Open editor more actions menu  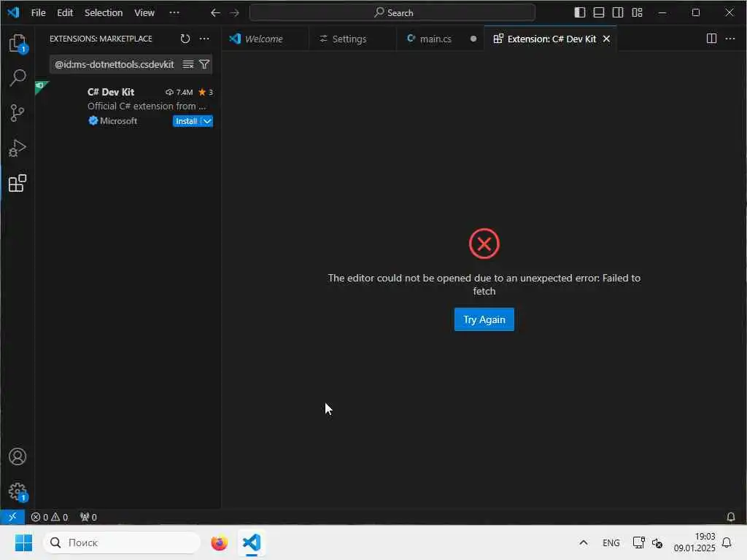click(x=730, y=39)
